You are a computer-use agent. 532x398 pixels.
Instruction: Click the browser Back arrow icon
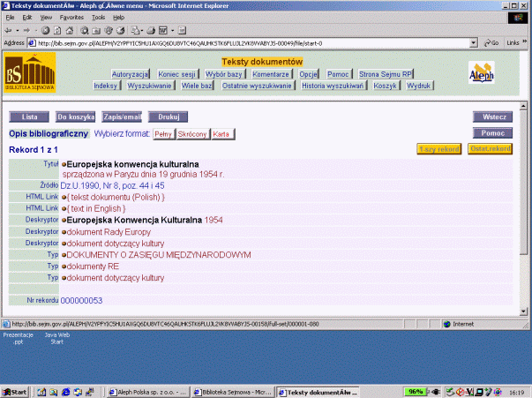(x=8, y=29)
